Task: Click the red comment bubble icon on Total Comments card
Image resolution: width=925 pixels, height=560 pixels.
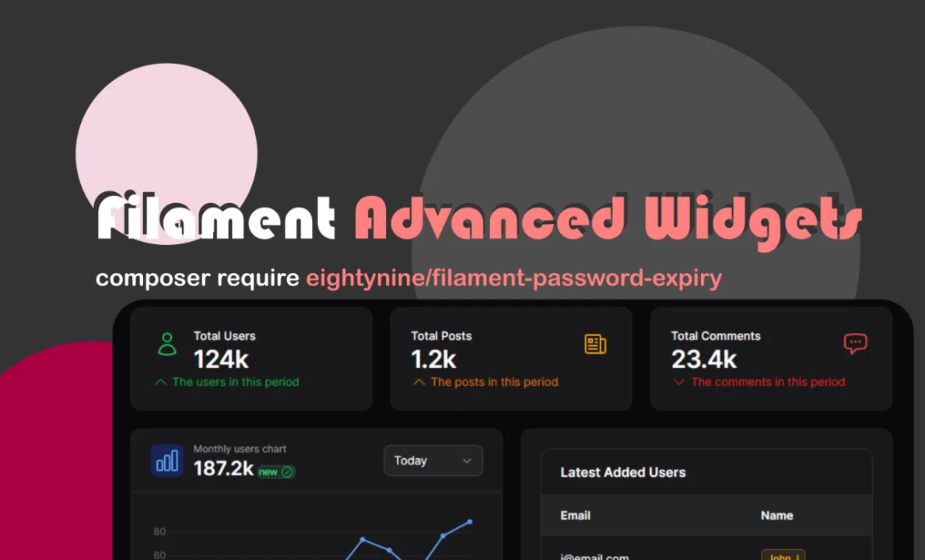Action: [x=856, y=343]
